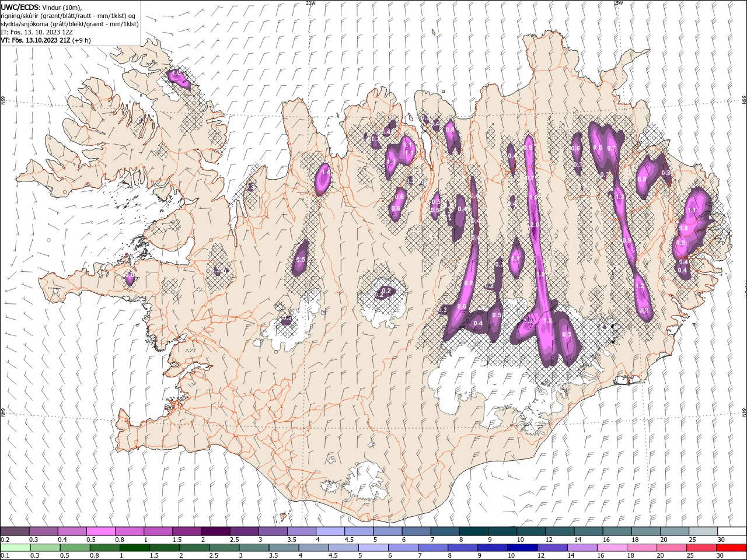This screenshot has height=560, width=747.
Task: Click the lower legend swatch between 3.5 and 4
Action: coord(284,548)
